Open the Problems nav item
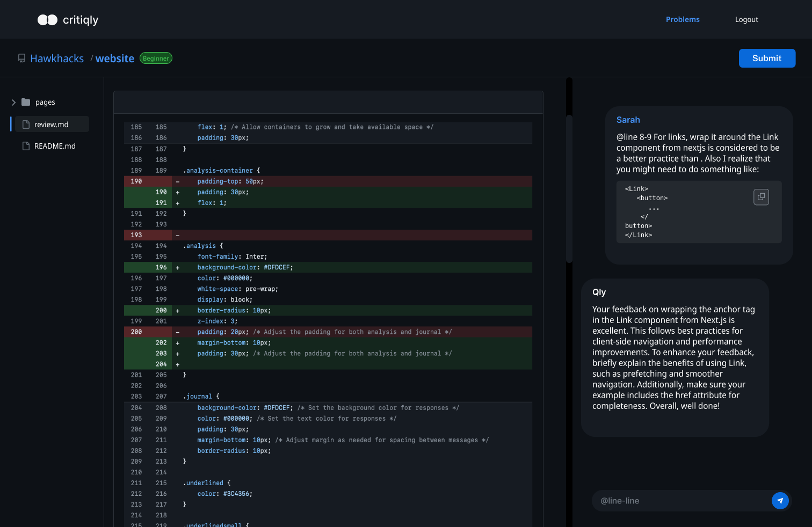Viewport: 812px width, 527px height. [x=683, y=19]
